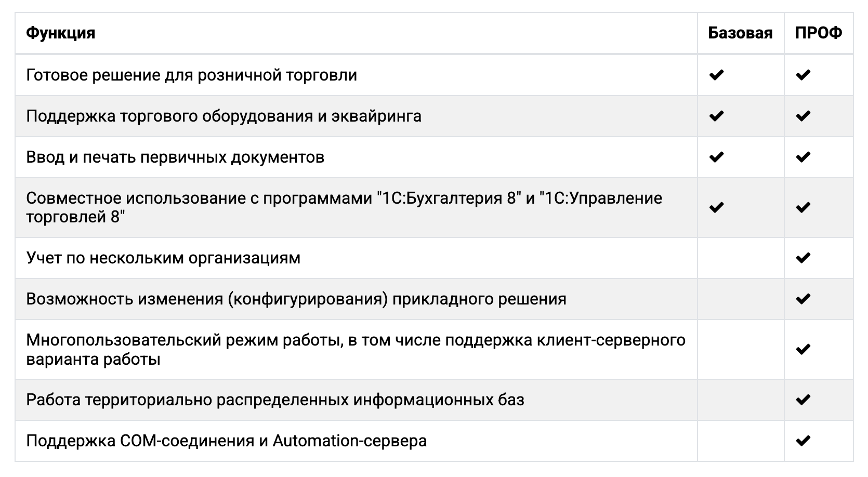Click "Поддержка COM-соединения и Automation-сервера" text
The height and width of the screenshot is (477, 868).
pos(226,441)
